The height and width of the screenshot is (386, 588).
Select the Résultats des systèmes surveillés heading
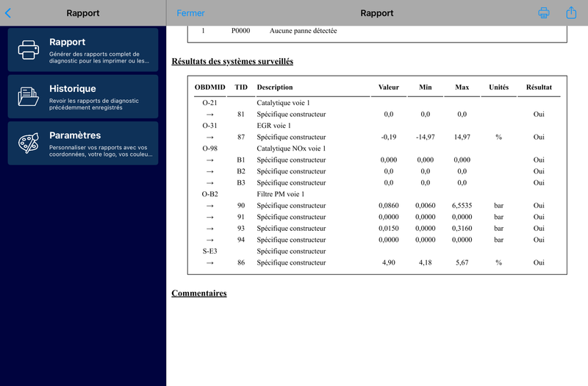pos(232,61)
